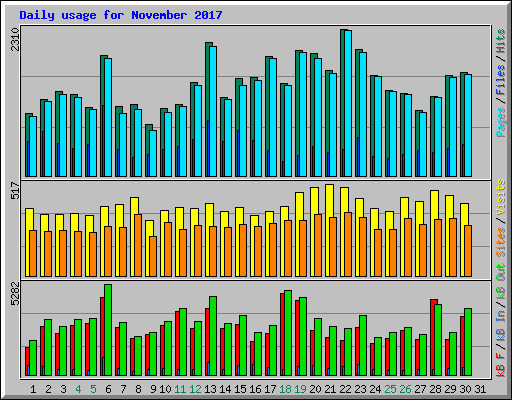Click day label "21" on the x-axis
This screenshot has width=512, height=400.
pyautogui.click(x=330, y=389)
